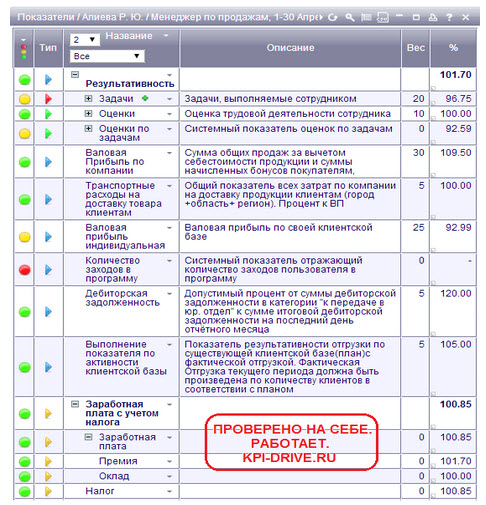The image size is (486, 505).
Task: Select Транспортные расходы на доставку товара клиентам
Action: click(123, 199)
